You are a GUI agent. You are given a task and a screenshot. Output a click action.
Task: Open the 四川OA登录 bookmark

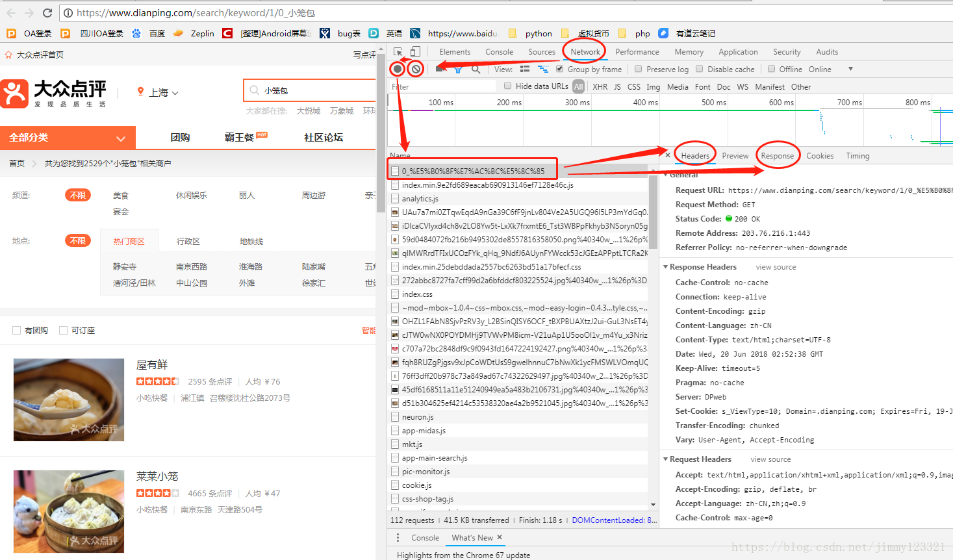pyautogui.click(x=92, y=33)
